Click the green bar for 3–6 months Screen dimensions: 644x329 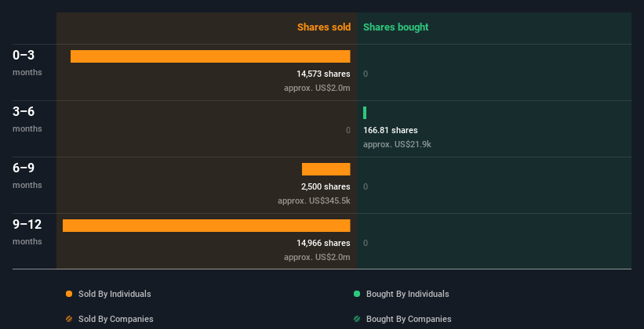(x=365, y=113)
